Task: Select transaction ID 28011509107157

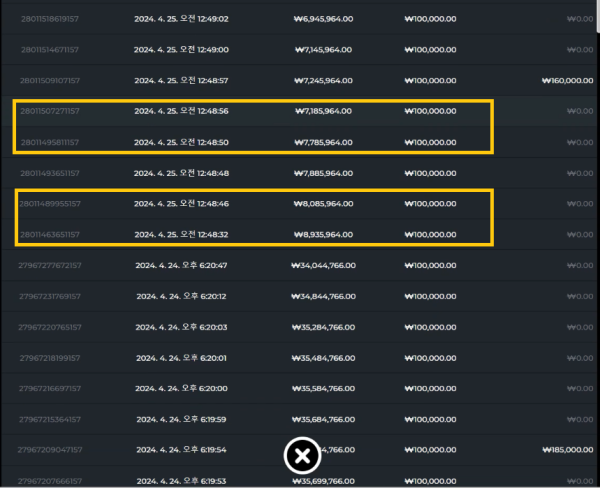Action: 50,81
